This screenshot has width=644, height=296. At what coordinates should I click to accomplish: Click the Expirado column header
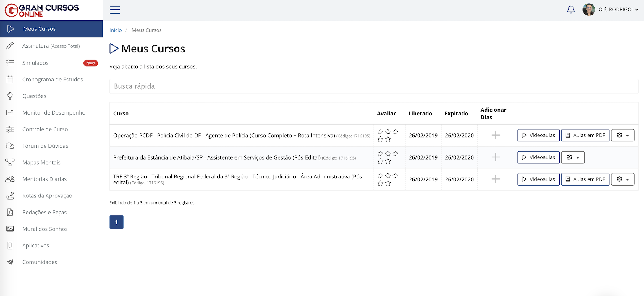[x=456, y=113]
